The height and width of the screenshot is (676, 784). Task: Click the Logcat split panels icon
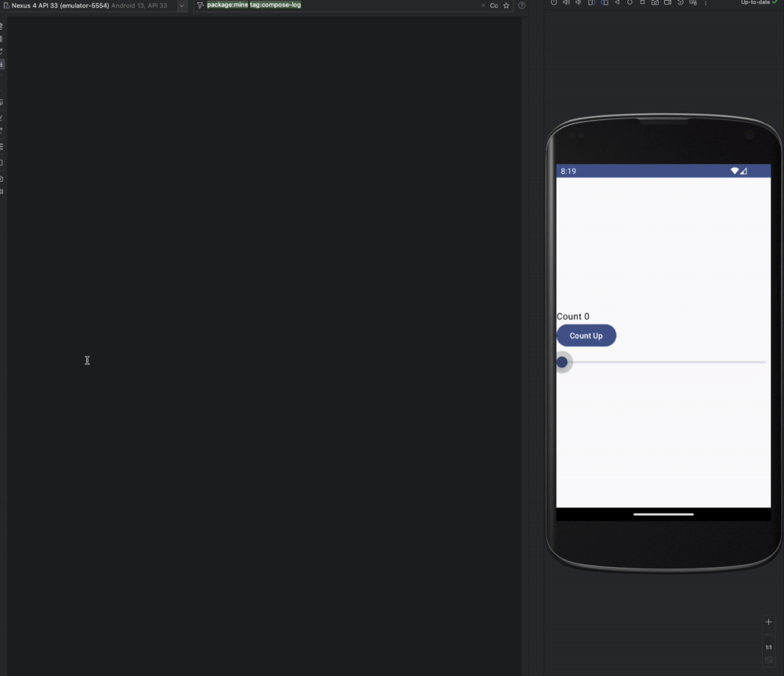(2, 162)
